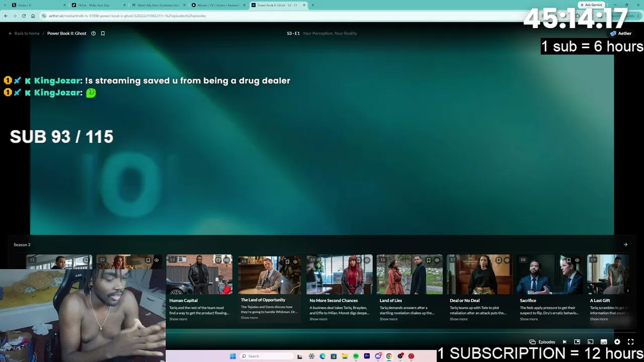Image resolution: width=644 pixels, height=362 pixels.
Task: Switch to the Movies / TV / Anime tab
Action: [x=218, y=5]
